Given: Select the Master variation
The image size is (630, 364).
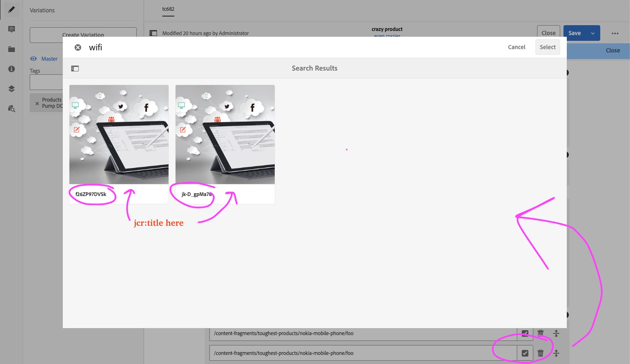Looking at the screenshot, I should point(49,59).
